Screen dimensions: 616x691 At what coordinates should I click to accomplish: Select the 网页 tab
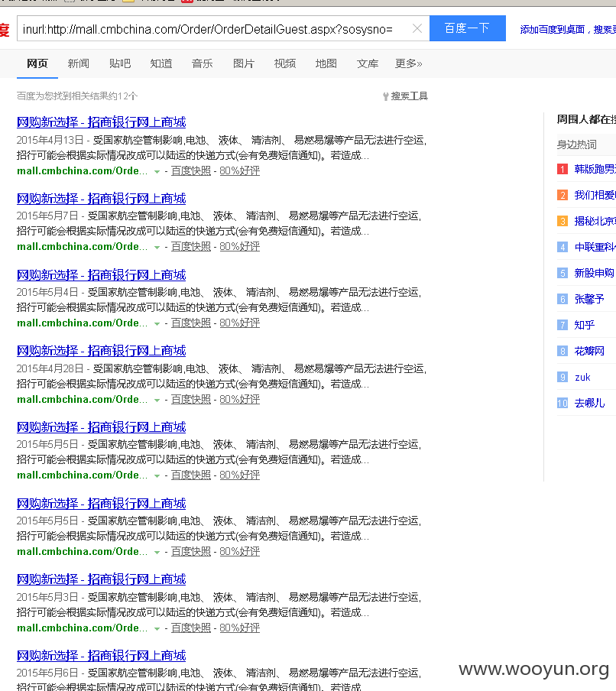37,64
